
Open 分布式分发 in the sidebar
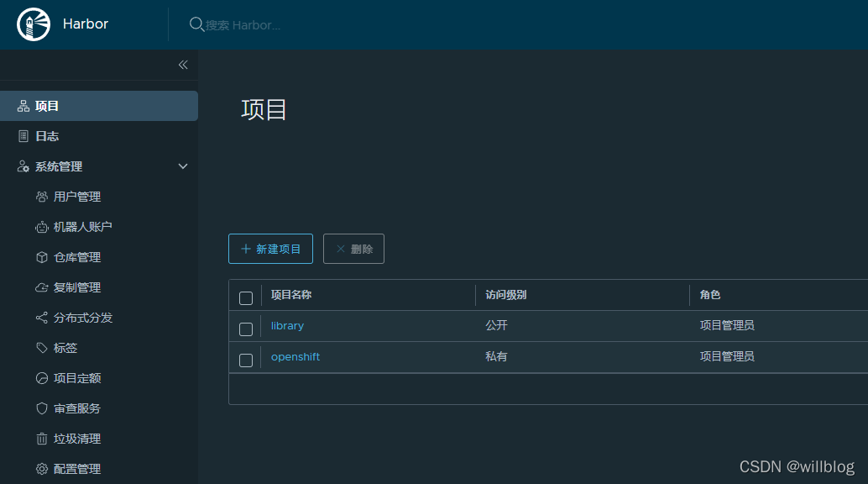(x=83, y=318)
